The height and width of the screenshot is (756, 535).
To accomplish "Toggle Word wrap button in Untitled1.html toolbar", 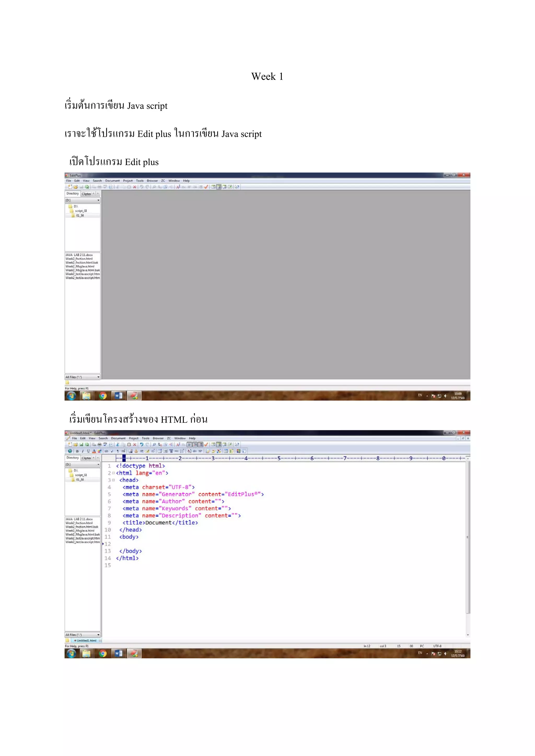I will [189, 445].
